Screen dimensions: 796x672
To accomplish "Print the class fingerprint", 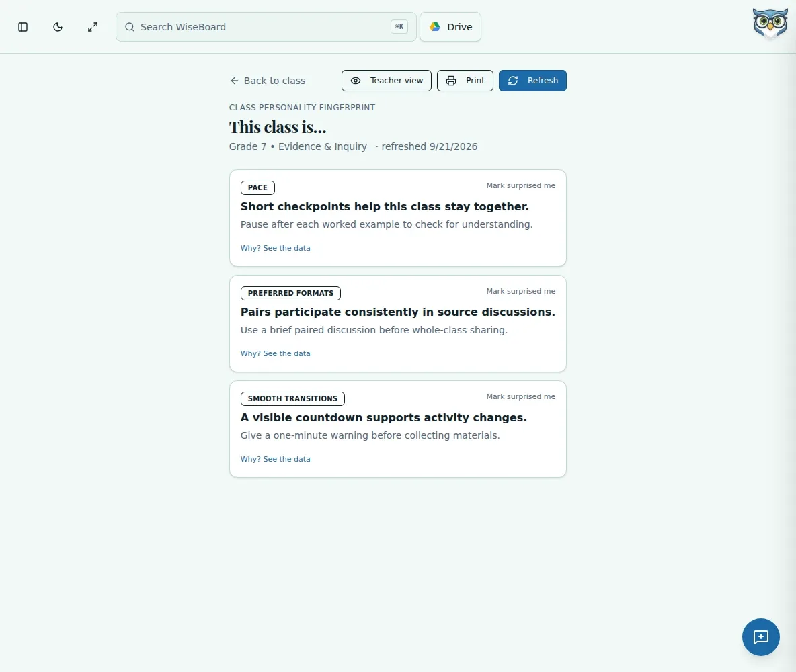I will [x=465, y=81].
